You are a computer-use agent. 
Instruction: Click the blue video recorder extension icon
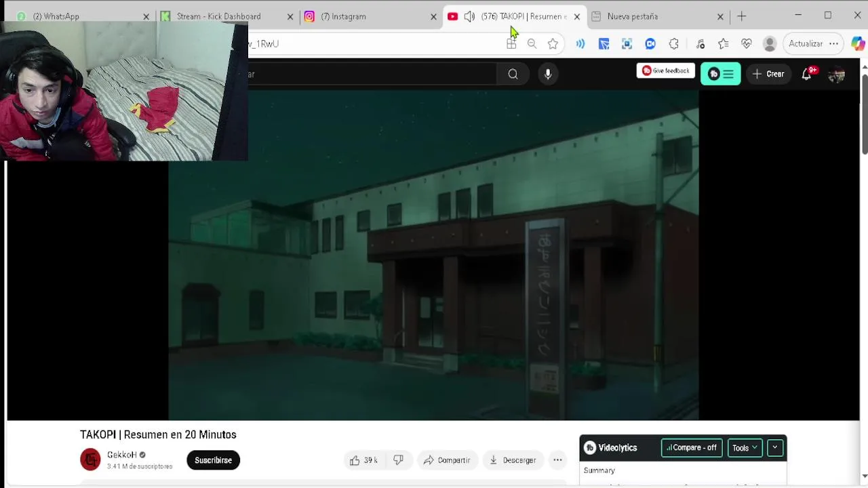[650, 43]
